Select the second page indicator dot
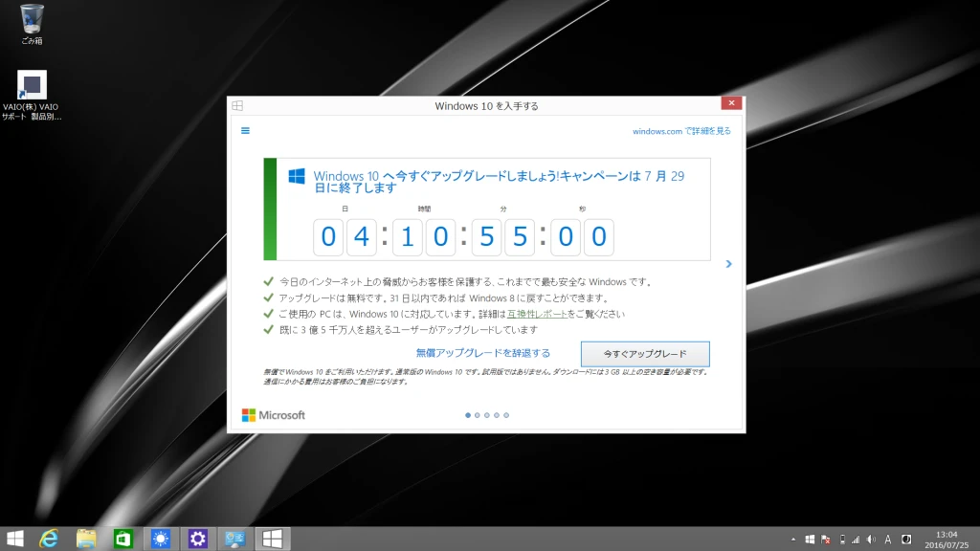This screenshot has height=551, width=980. point(477,415)
